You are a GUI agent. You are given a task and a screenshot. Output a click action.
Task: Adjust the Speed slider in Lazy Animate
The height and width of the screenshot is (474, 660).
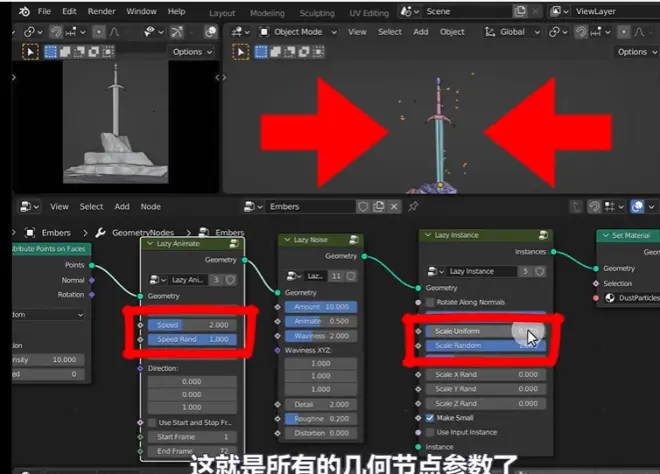[x=192, y=325]
